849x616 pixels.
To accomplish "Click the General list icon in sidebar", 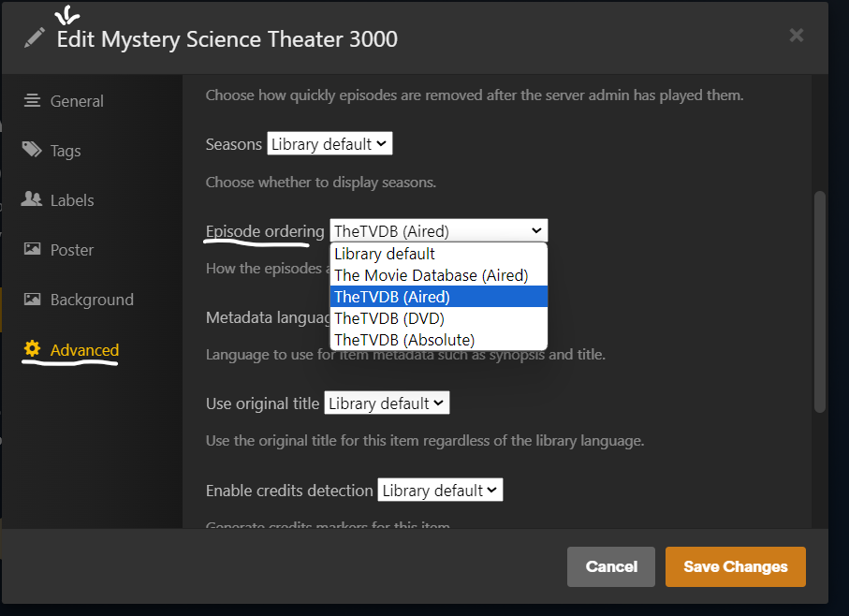I will pos(33,101).
